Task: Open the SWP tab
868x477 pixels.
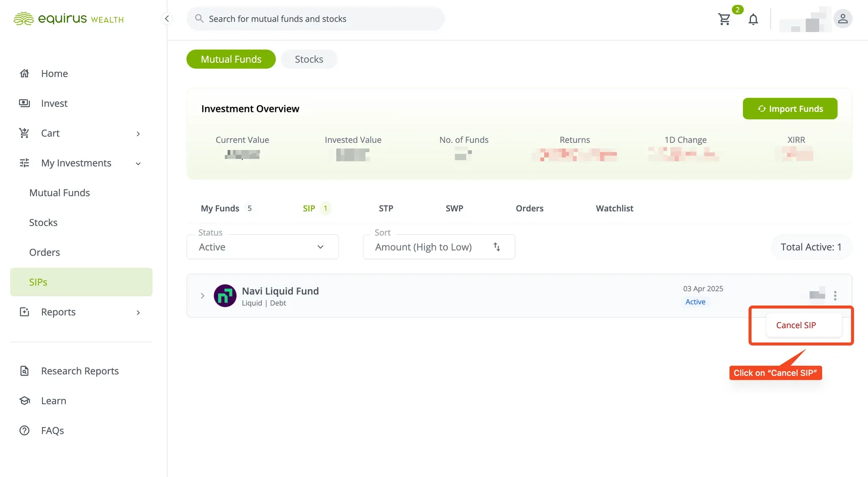Action: [x=454, y=208]
